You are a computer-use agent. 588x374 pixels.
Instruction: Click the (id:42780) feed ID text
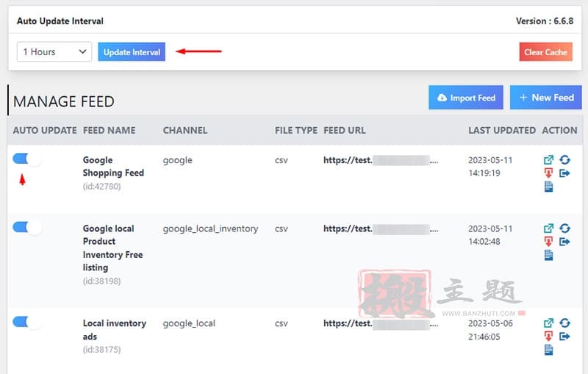click(x=101, y=186)
